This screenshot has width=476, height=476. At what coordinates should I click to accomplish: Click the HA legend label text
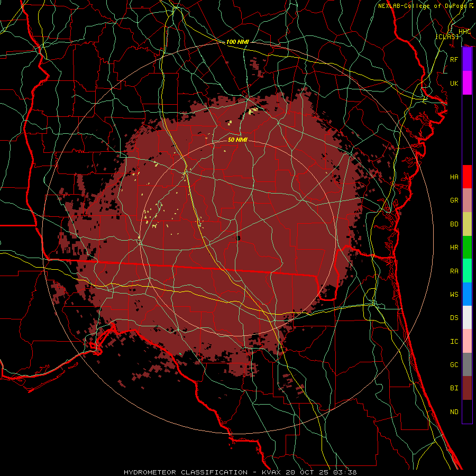click(x=454, y=177)
